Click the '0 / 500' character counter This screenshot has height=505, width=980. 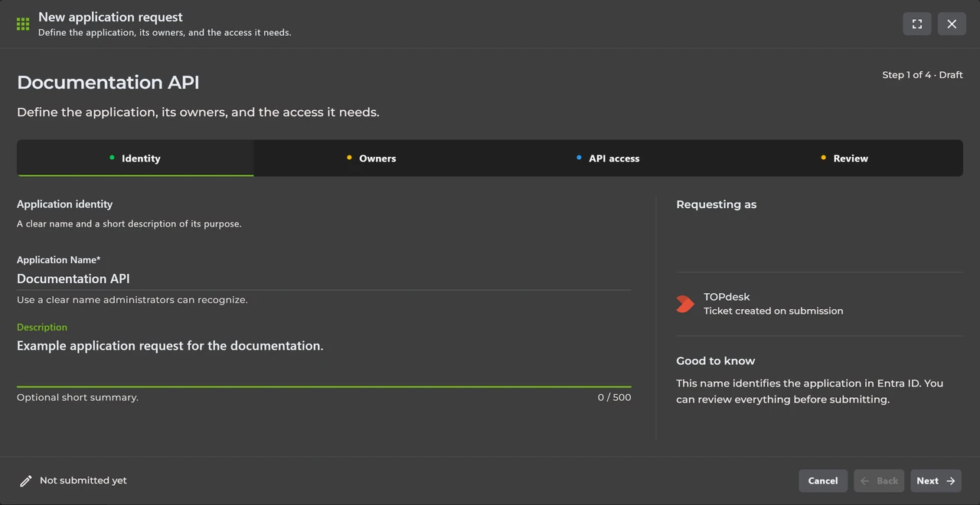(615, 397)
